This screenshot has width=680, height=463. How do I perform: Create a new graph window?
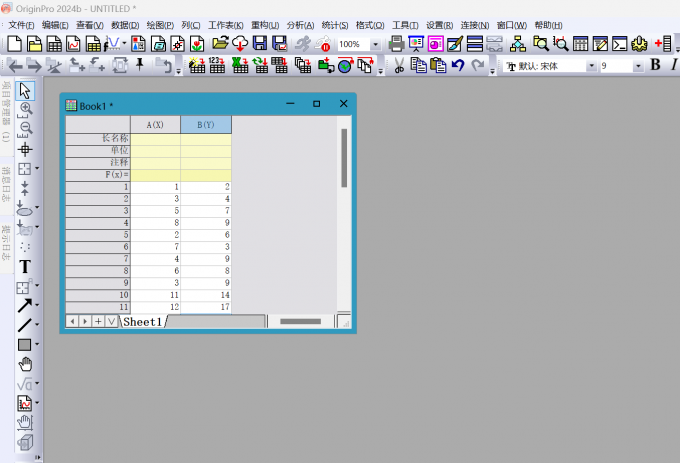(73, 44)
